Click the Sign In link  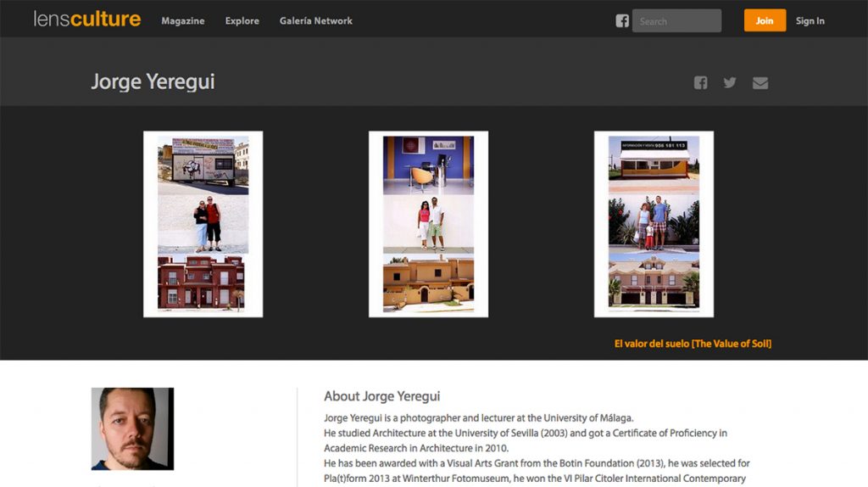point(810,21)
